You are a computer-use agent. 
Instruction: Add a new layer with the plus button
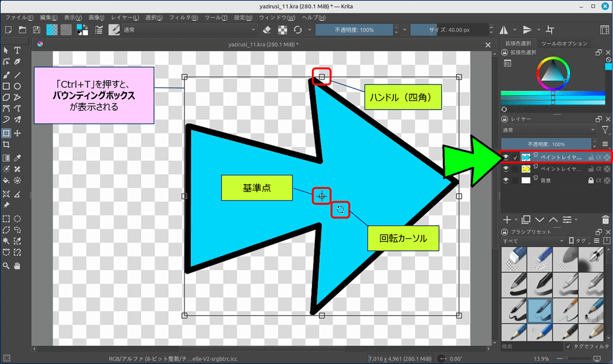tap(507, 220)
